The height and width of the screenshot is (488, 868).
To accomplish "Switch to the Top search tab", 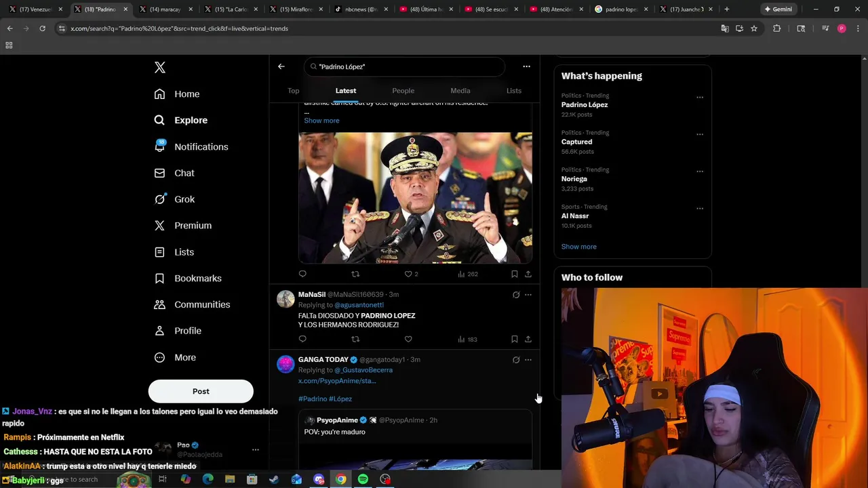I will 294,91.
